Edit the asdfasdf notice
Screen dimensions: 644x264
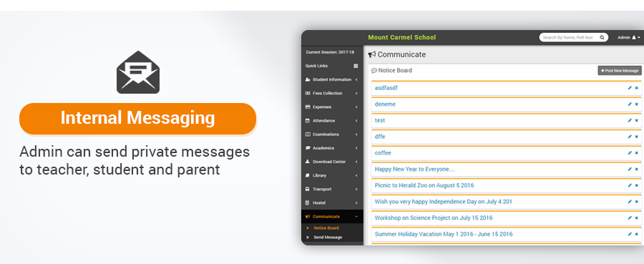click(630, 88)
